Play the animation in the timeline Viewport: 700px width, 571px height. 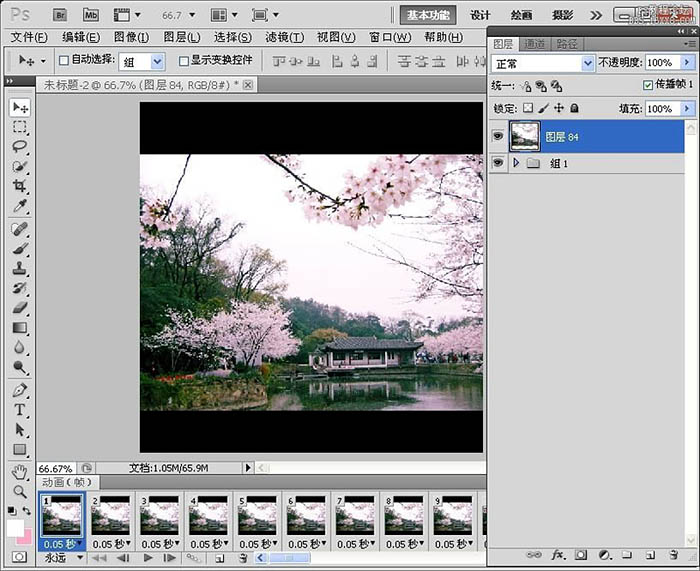(148, 559)
